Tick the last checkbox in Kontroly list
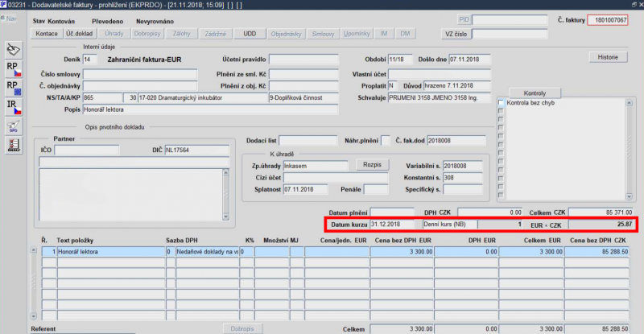Image resolution: width=644 pixels, height=334 pixels. [501, 195]
